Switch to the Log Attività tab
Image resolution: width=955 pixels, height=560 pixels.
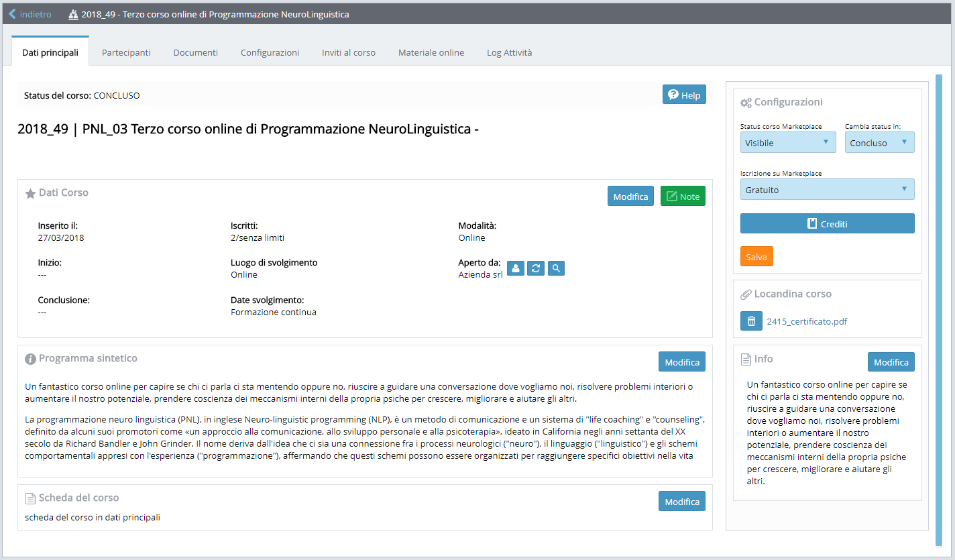click(510, 52)
